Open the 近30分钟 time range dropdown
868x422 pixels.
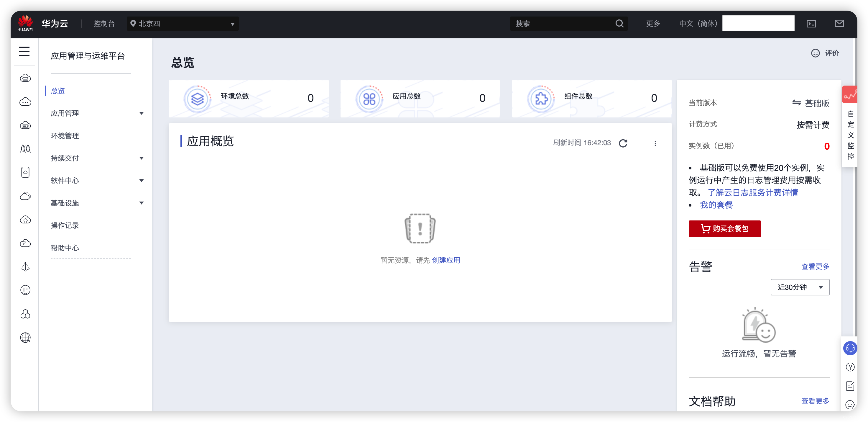800,287
